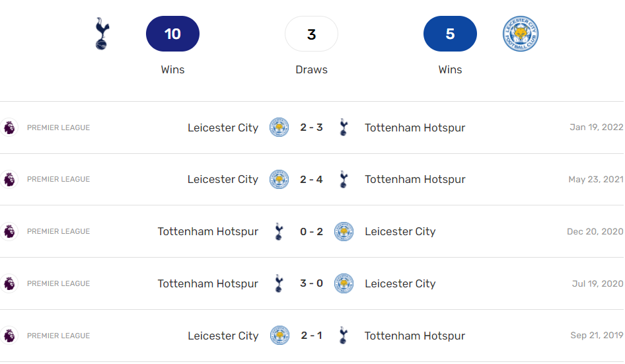Click Leicester badge in the 0 - 2 match

click(x=344, y=231)
